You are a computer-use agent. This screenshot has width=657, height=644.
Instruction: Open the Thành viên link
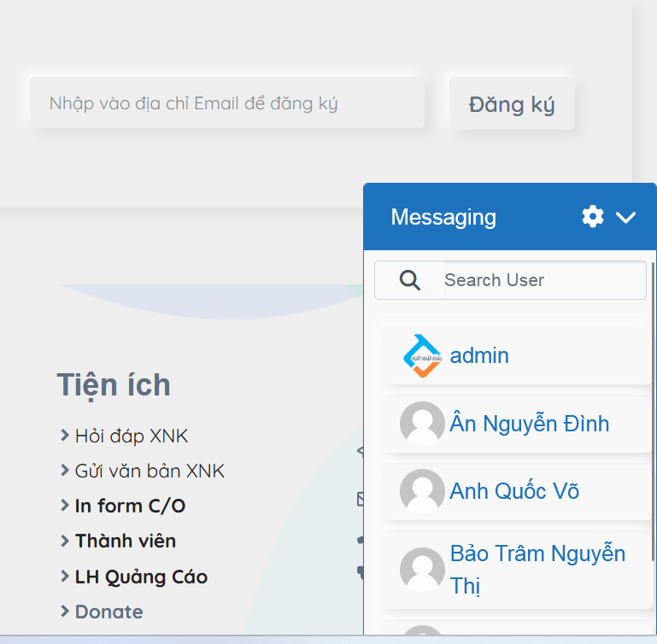click(x=126, y=541)
